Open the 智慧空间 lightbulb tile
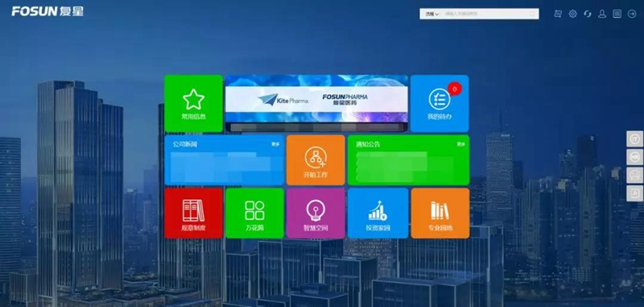 coord(316,213)
